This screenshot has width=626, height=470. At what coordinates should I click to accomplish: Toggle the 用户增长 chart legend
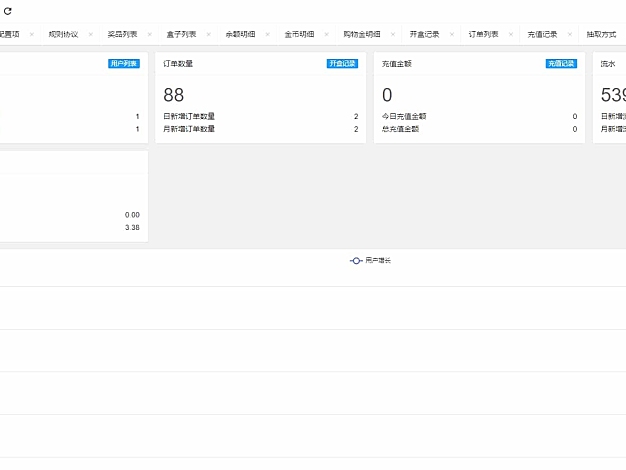[x=370, y=260]
